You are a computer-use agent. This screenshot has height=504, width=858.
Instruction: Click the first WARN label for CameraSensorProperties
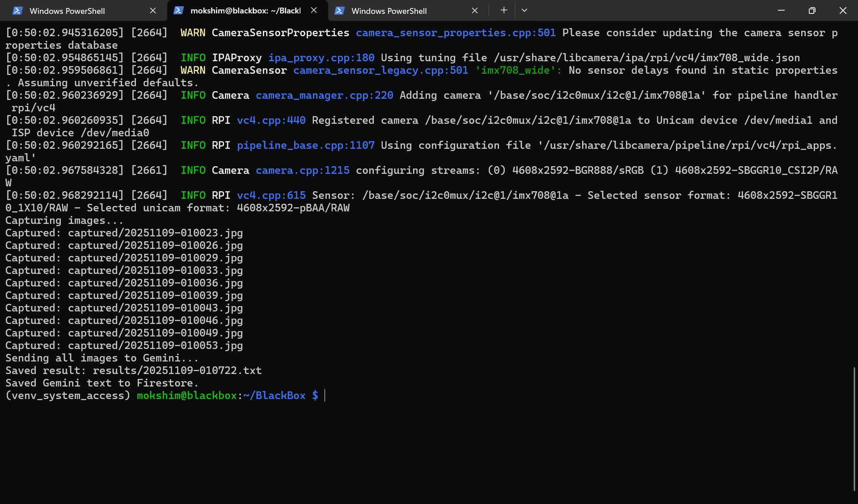[x=193, y=33]
